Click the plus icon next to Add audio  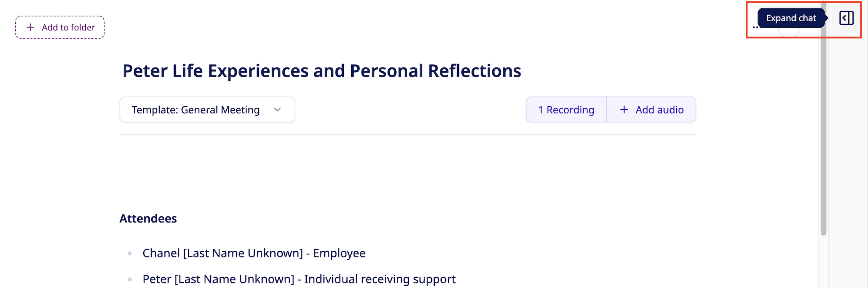tap(624, 110)
